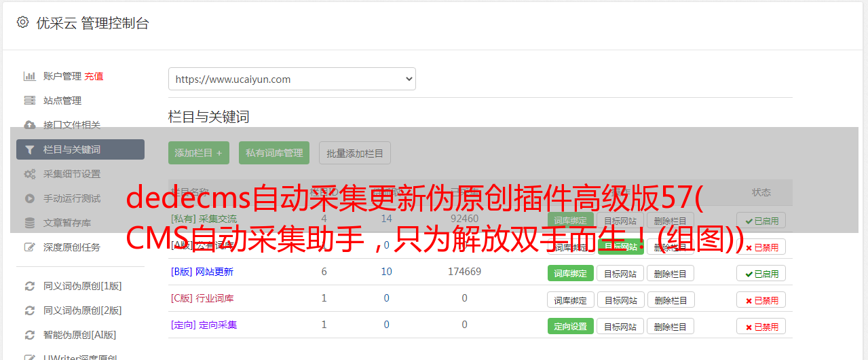Viewport: 868px width, 360px height.
Task: Select the 栏目与关键词 sidebar item
Action: point(80,149)
